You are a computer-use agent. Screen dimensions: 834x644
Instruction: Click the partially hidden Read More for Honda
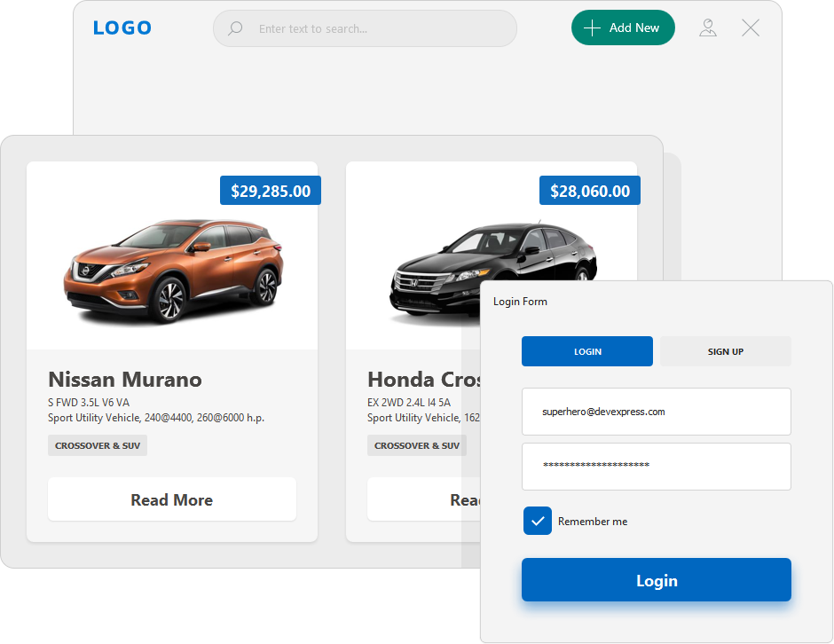(461, 499)
